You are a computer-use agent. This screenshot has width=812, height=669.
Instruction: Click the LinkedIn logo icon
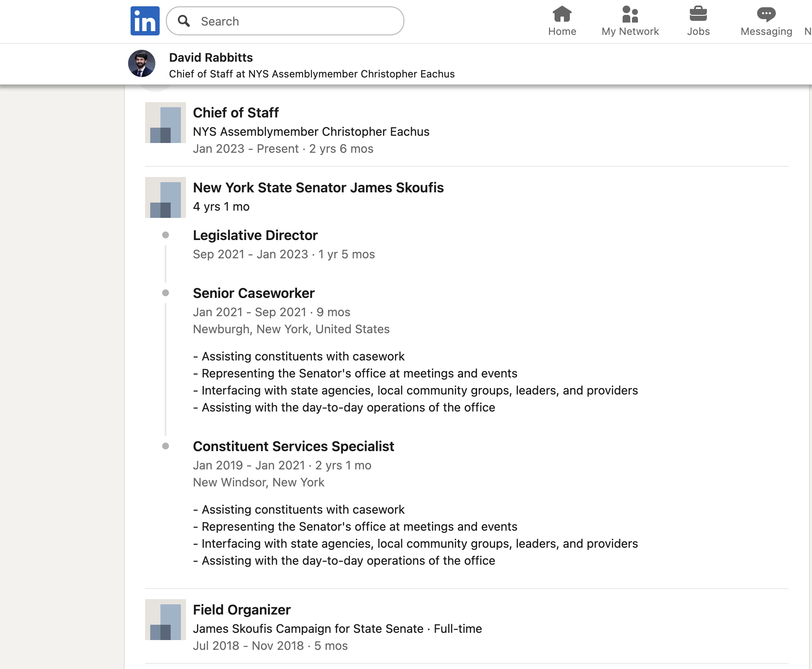(x=145, y=21)
